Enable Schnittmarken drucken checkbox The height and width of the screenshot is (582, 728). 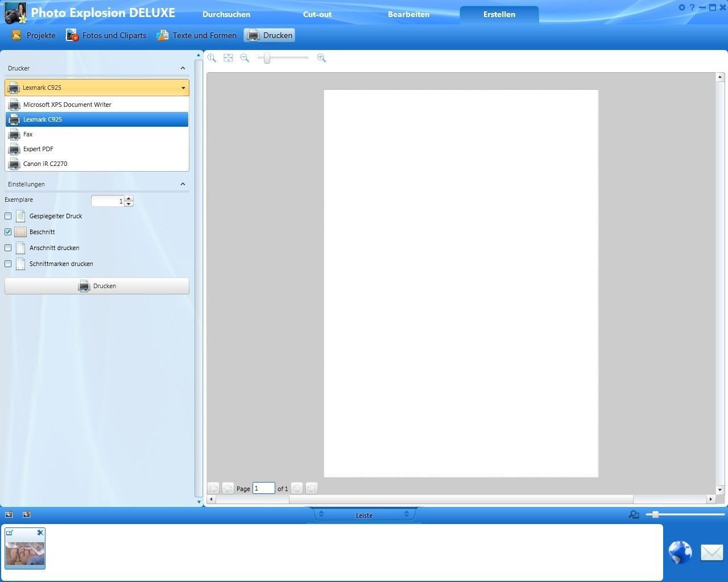[x=8, y=264]
